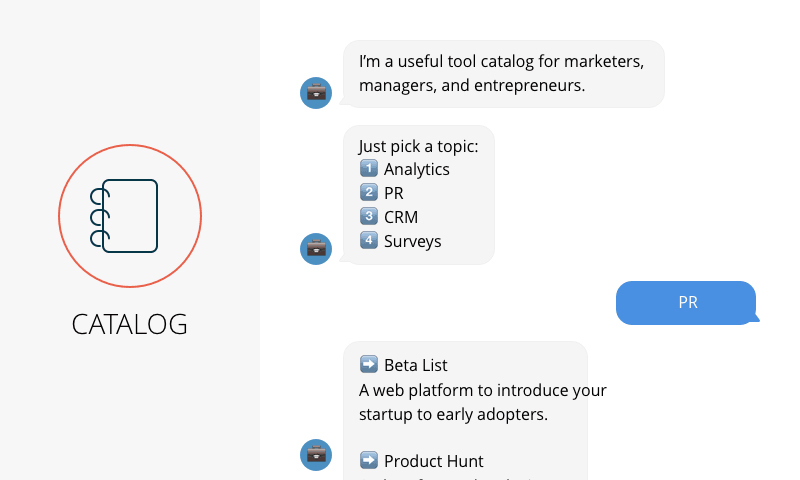Screen dimensions: 800x480
Task: Click the arrow emoji before Beta List
Action: click(x=368, y=365)
